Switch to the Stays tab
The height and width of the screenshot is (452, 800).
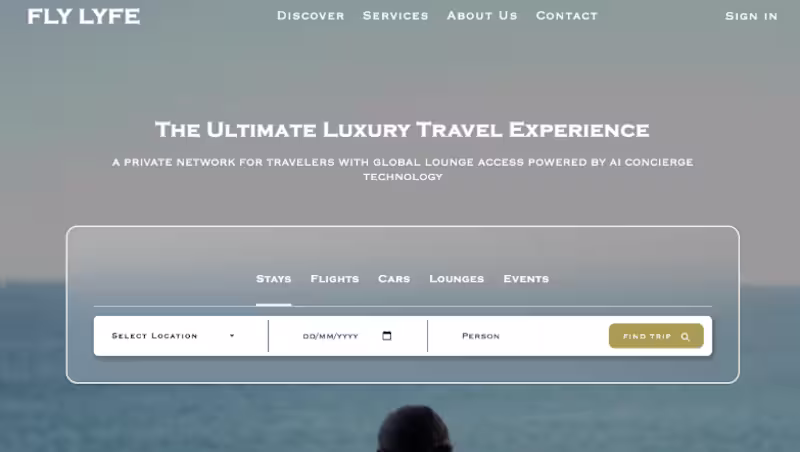(273, 279)
